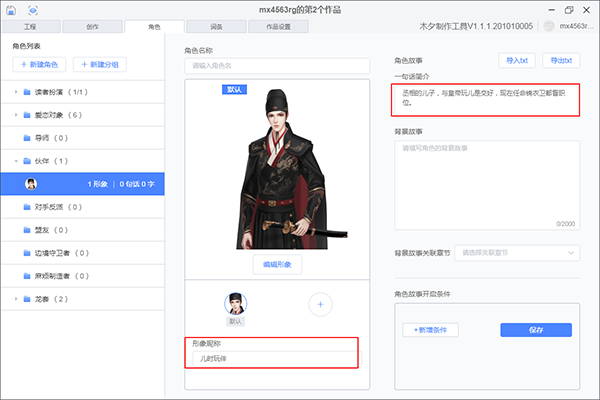The height and width of the screenshot is (400, 600).
Task: Select the 角色 tab
Action: [x=154, y=27]
